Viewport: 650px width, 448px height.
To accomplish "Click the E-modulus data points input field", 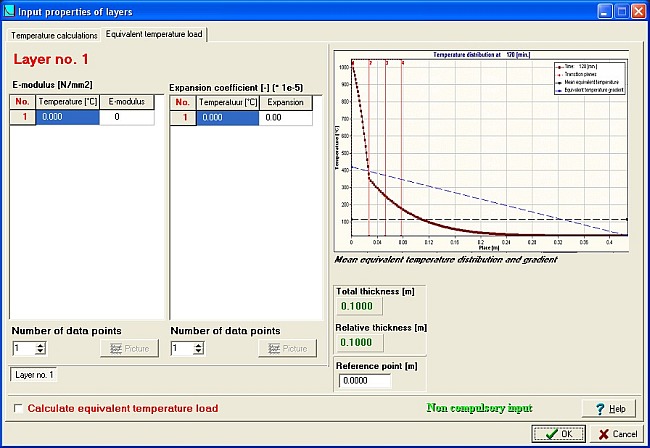I will coord(24,348).
